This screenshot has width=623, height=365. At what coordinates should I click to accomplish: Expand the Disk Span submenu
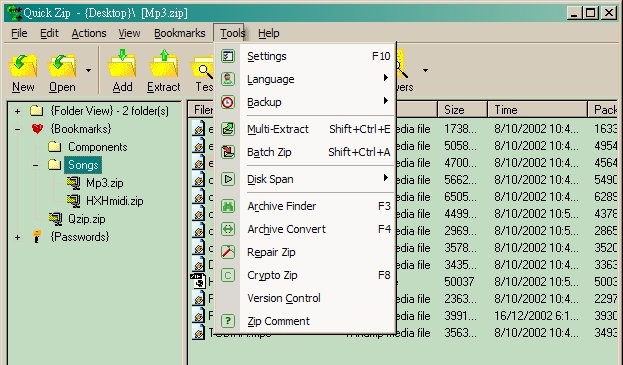click(305, 179)
